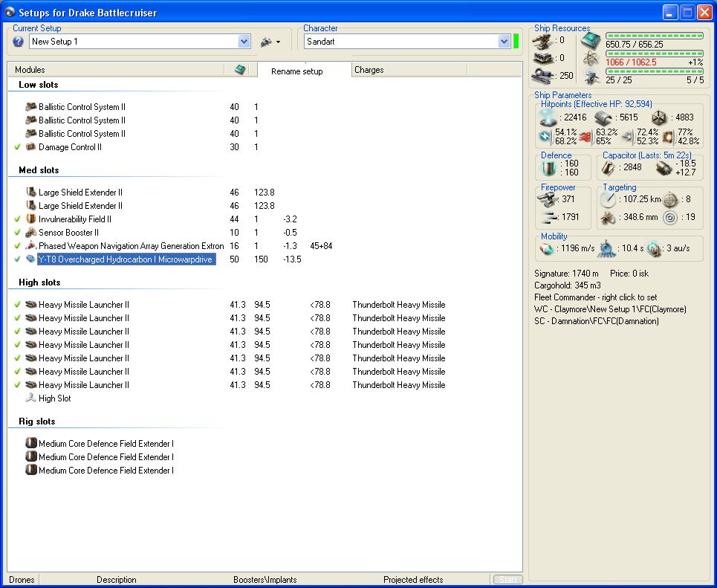Click the EM resistance lightning icon
This screenshot has width=717, height=588.
[x=545, y=136]
